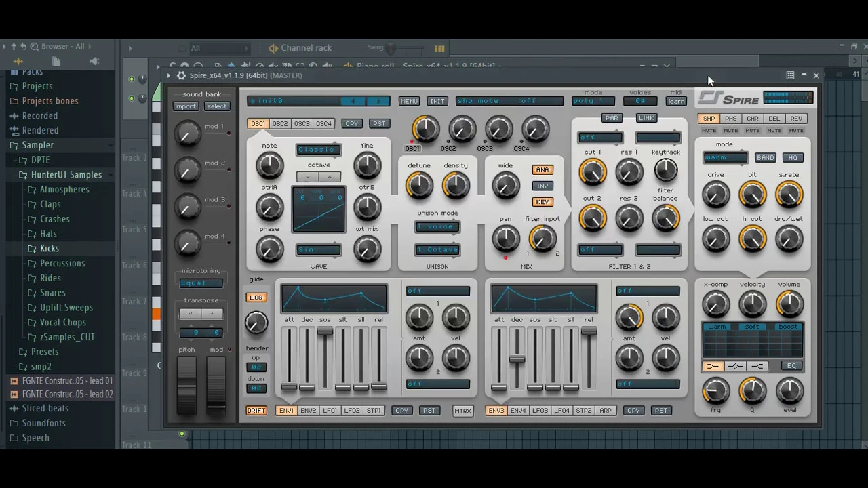Screen dimensions: 868x488
Task: Toggle the PAR filter routing button
Action: tap(612, 118)
